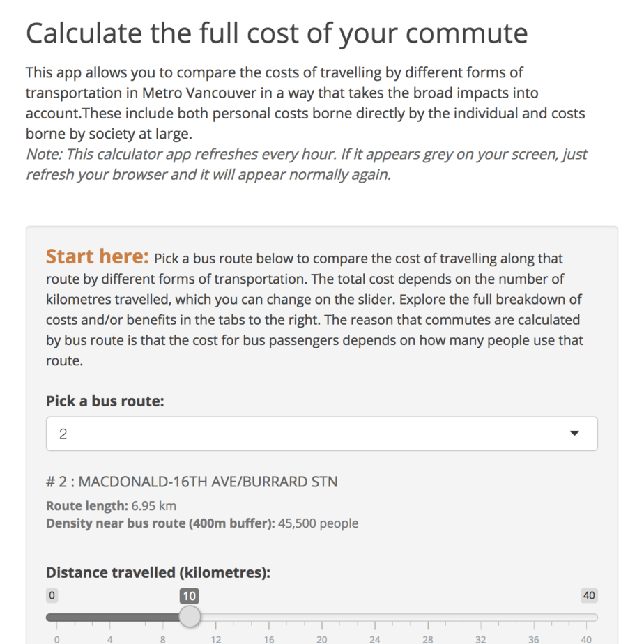Set slider to the 32 km tick

pos(481,618)
